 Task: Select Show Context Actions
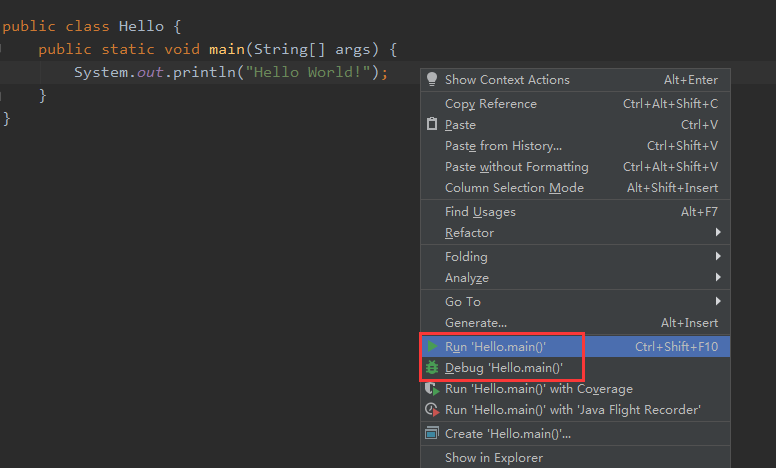[x=575, y=80]
